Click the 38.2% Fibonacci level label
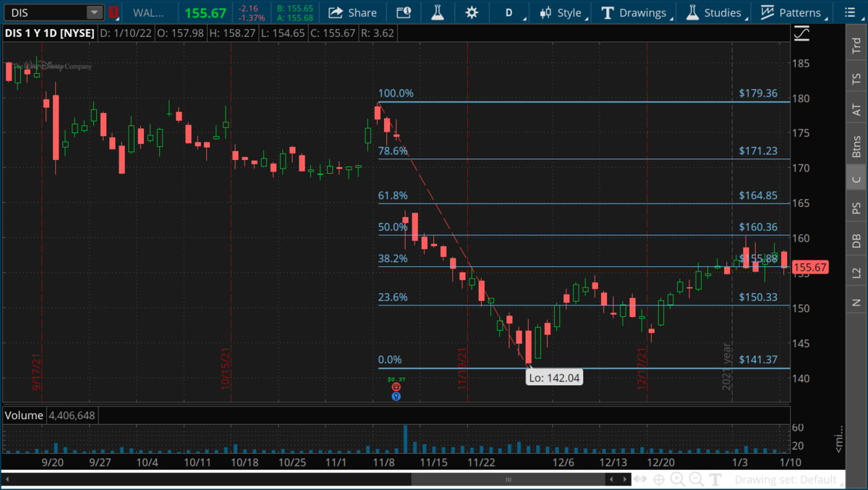The width and height of the screenshot is (868, 490). tap(393, 258)
